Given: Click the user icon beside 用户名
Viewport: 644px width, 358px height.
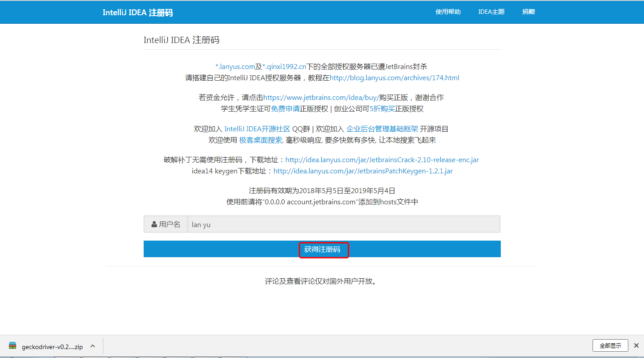Looking at the screenshot, I should [154, 224].
